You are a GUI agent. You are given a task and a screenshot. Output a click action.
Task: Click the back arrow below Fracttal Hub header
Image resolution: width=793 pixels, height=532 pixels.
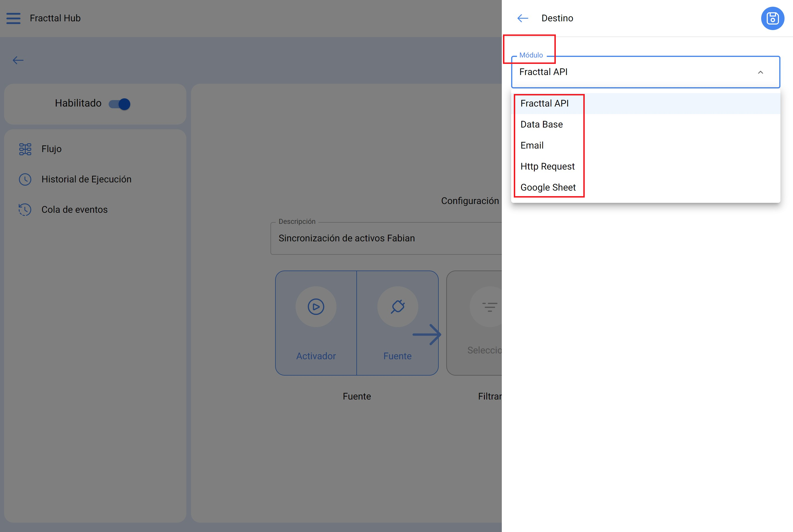click(x=18, y=60)
